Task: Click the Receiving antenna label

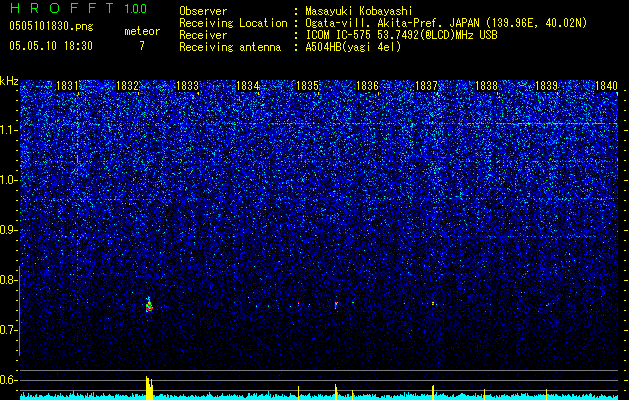Action: 230,47
